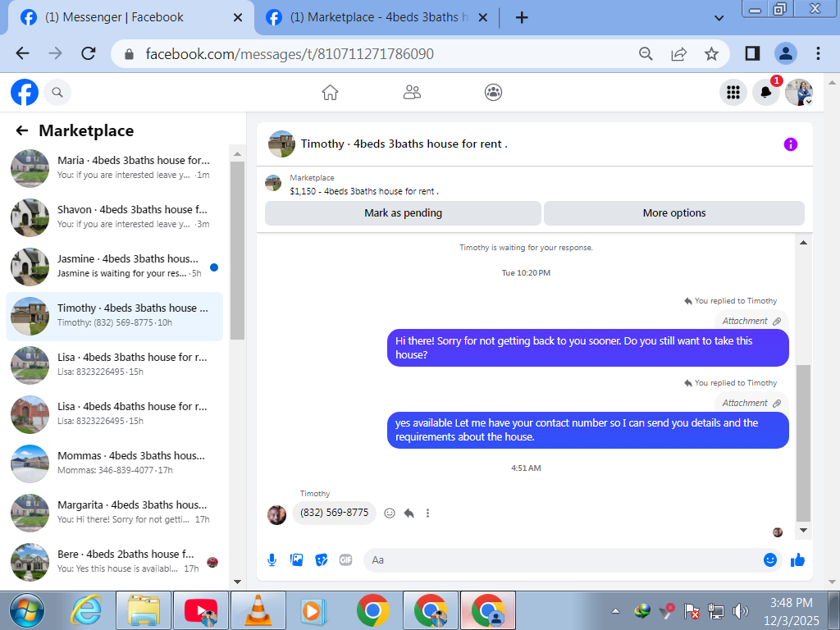
Task: Open Shavon's 4beds 3baths conversation
Action: click(114, 217)
